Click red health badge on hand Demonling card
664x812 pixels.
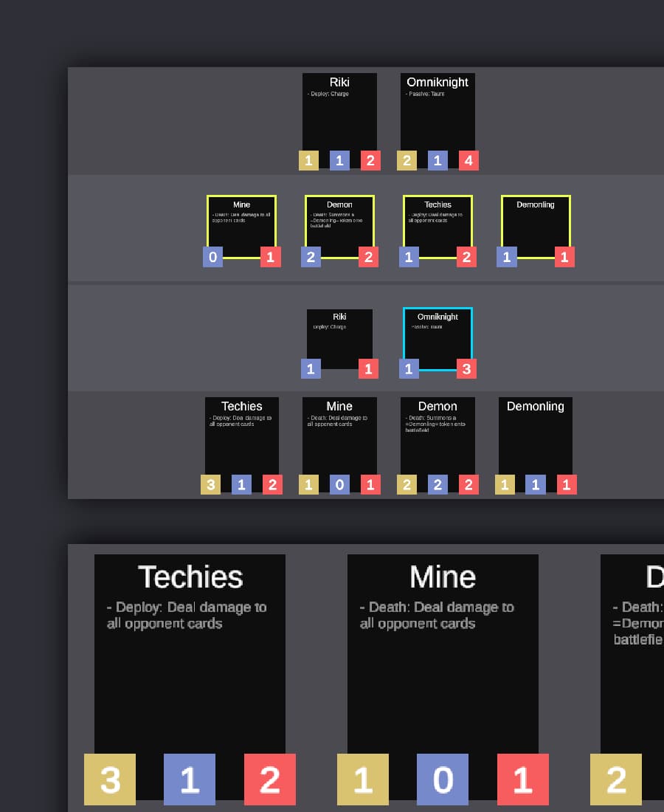pos(567,485)
